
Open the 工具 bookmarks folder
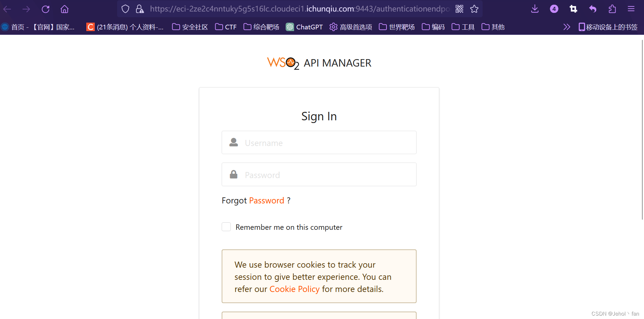(x=463, y=27)
